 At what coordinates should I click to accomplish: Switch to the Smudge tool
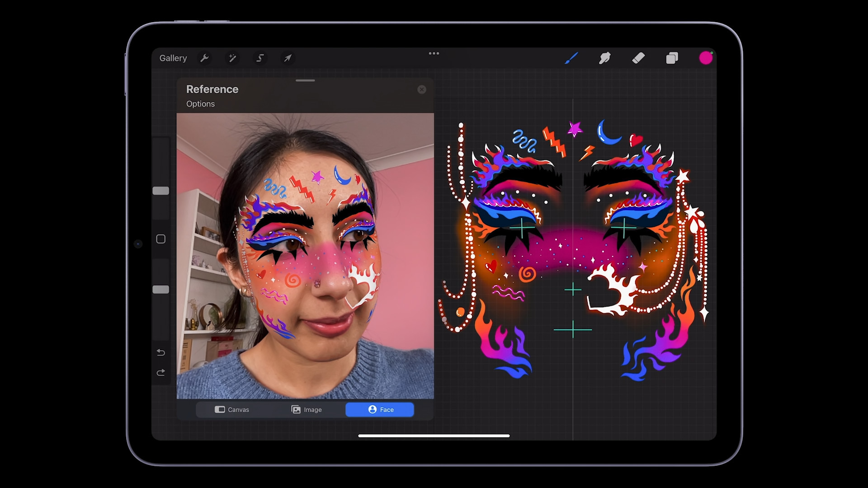click(605, 58)
